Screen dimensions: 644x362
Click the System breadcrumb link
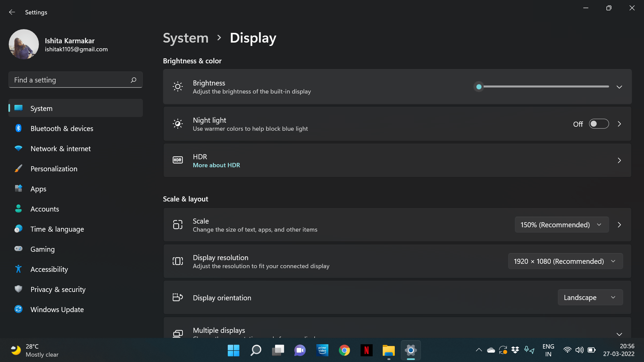pos(185,38)
